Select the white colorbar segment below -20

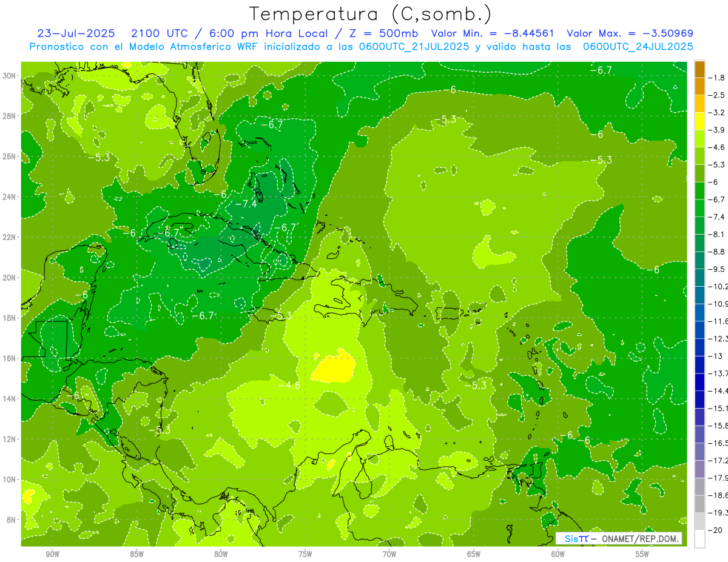(699, 538)
